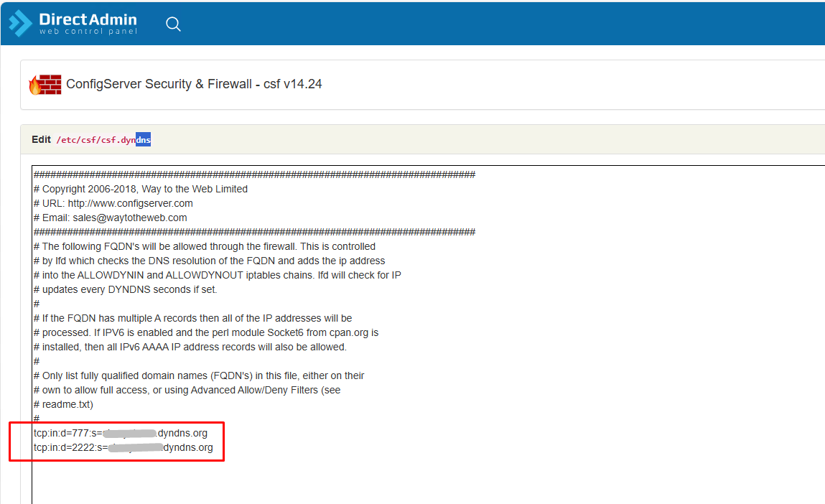Place cursor on the tcp:in:d=777 rule line
Image resolution: width=825 pixels, height=504 pixels.
tap(120, 433)
